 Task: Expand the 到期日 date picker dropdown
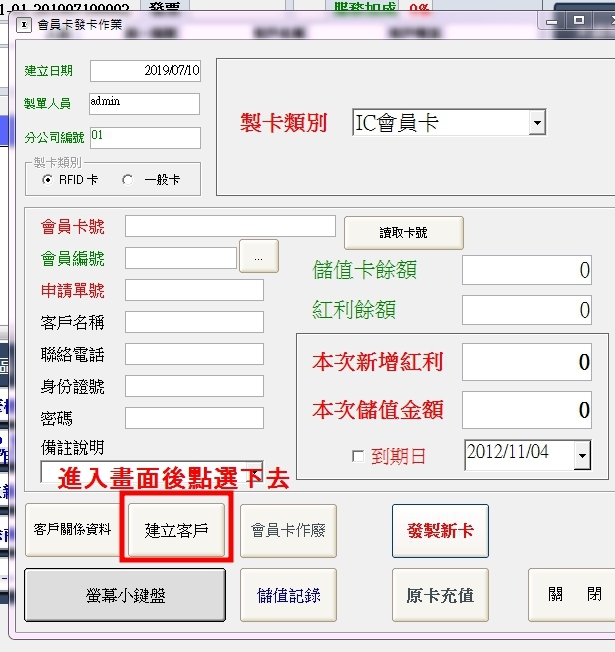(x=582, y=456)
